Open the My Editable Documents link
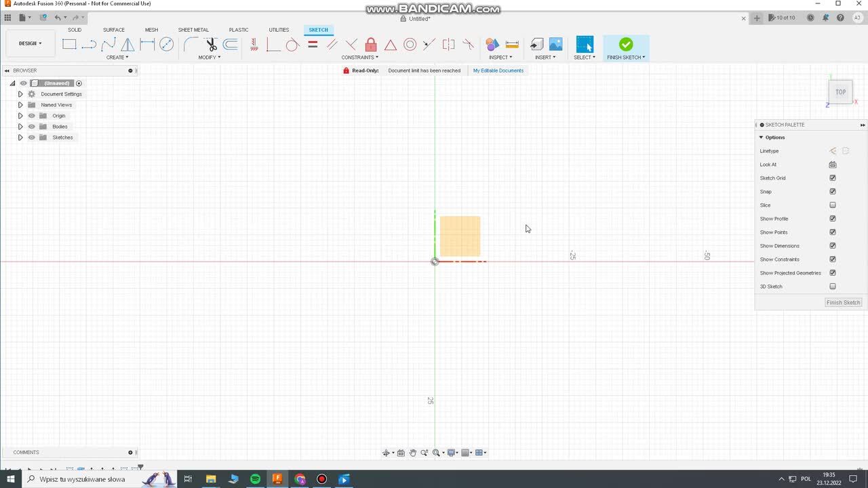The image size is (868, 488). point(498,70)
